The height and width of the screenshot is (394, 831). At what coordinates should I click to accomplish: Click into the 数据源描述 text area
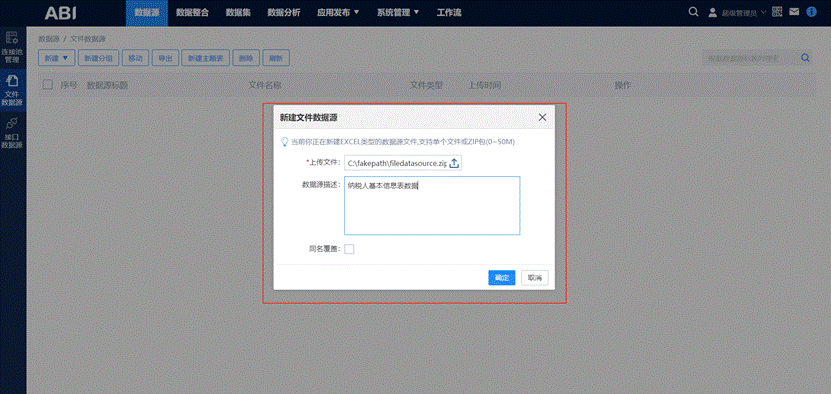pyautogui.click(x=432, y=205)
